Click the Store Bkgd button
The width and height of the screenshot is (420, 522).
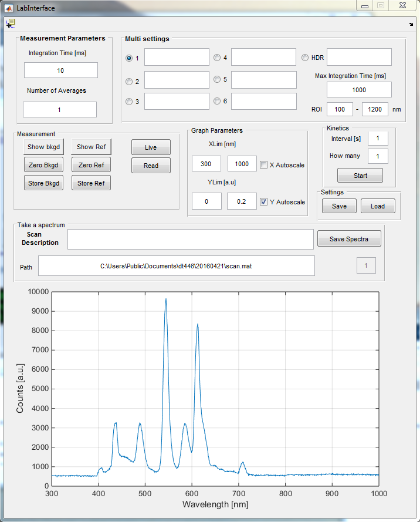point(44,183)
